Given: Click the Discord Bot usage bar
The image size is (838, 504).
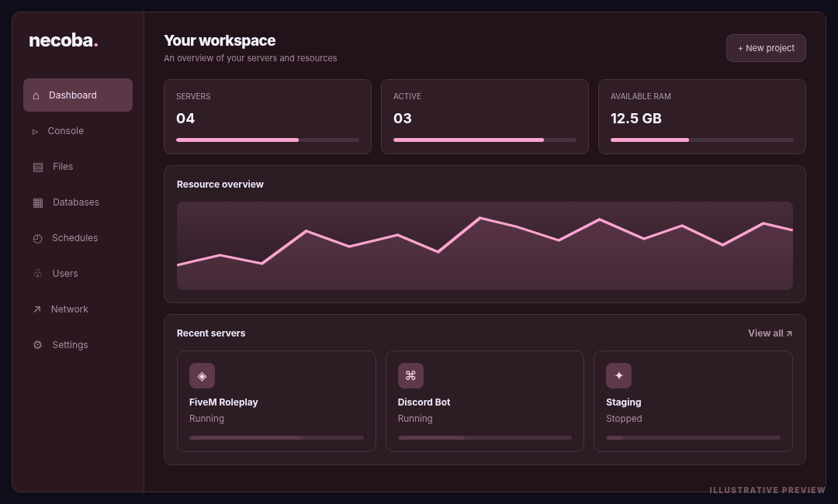Looking at the screenshot, I should point(485,438).
